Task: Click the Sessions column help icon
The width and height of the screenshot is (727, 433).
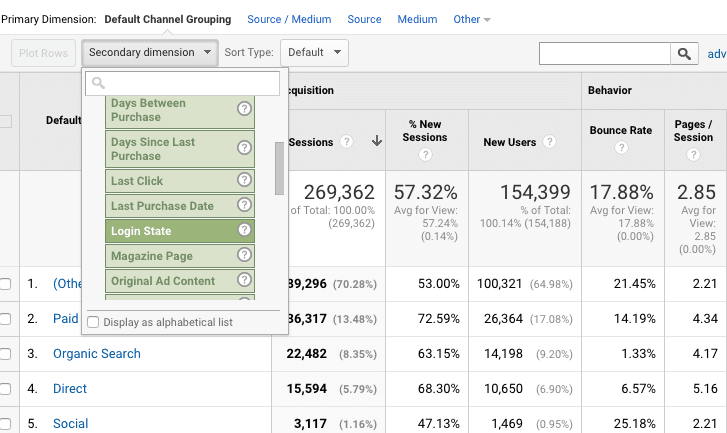Action: [x=347, y=142]
